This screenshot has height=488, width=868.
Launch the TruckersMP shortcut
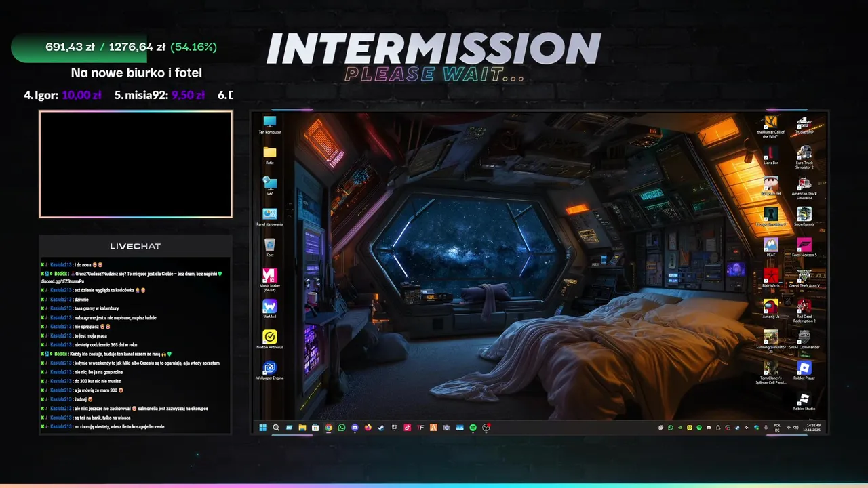click(804, 125)
